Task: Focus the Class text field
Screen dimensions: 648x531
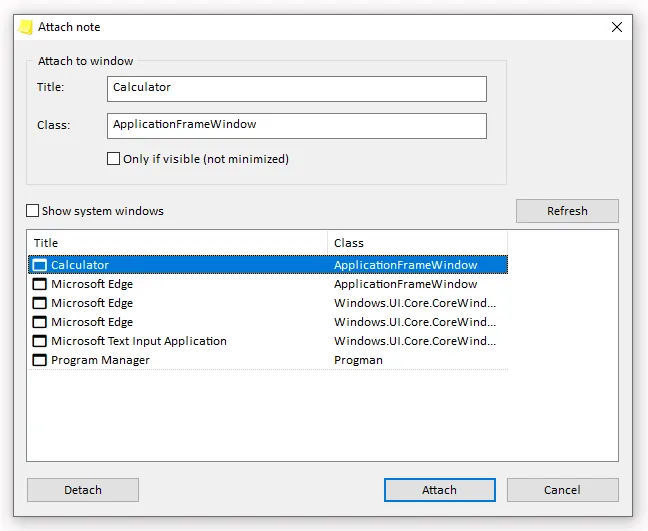Action: 297,126
